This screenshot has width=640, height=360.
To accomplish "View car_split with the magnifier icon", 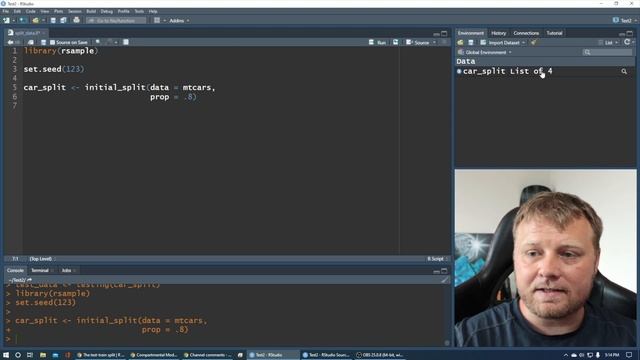I will pyautogui.click(x=624, y=71).
